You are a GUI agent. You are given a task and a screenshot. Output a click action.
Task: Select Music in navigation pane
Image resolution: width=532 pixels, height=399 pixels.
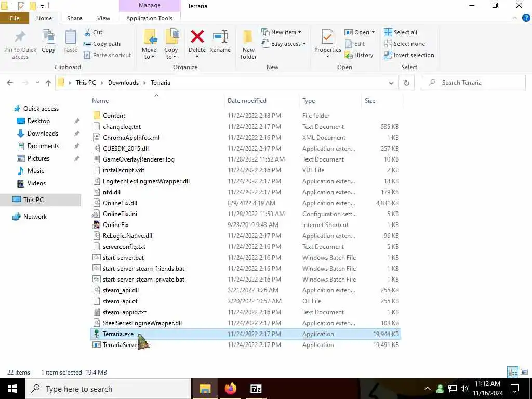pyautogui.click(x=36, y=170)
